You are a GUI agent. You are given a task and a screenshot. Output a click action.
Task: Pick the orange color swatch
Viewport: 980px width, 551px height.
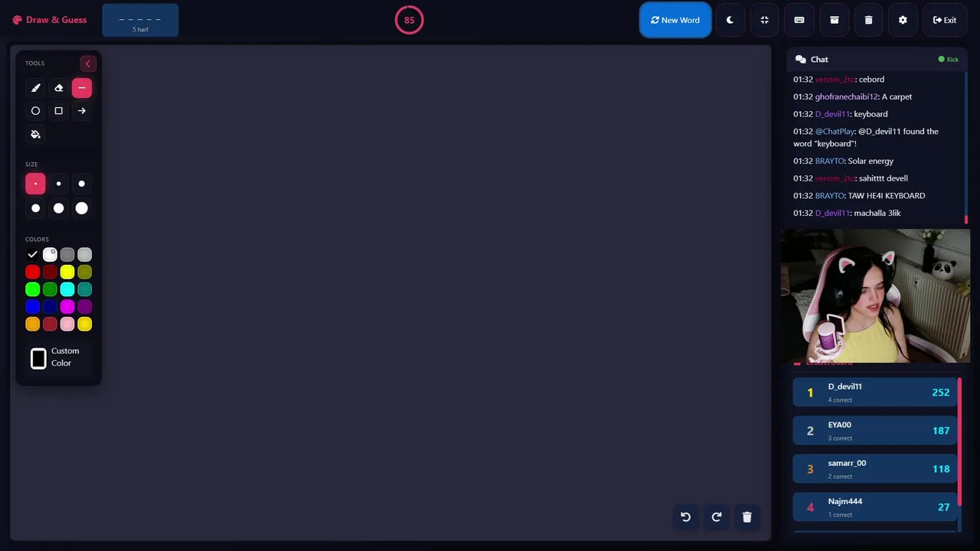click(x=32, y=324)
